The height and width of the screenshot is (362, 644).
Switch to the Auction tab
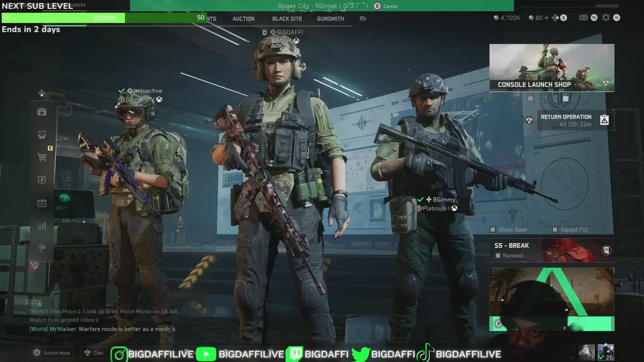coord(244,19)
